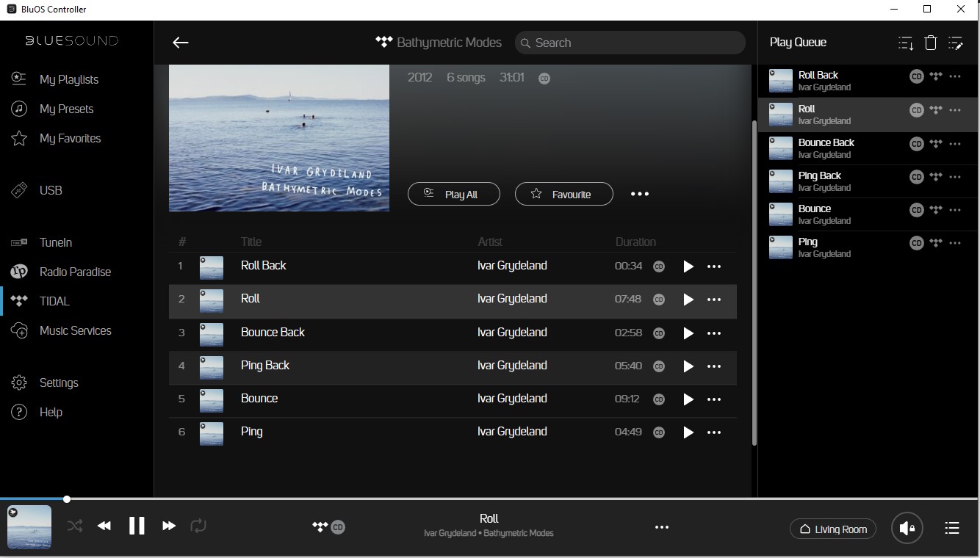Open album more options ellipsis
This screenshot has height=558, width=980.
coord(640,194)
